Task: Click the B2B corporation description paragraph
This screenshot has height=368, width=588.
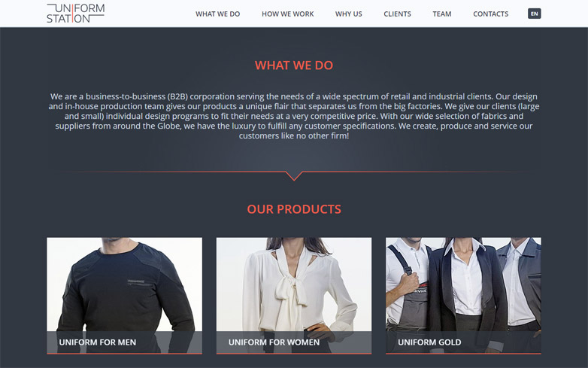Action: pyautogui.click(x=294, y=116)
